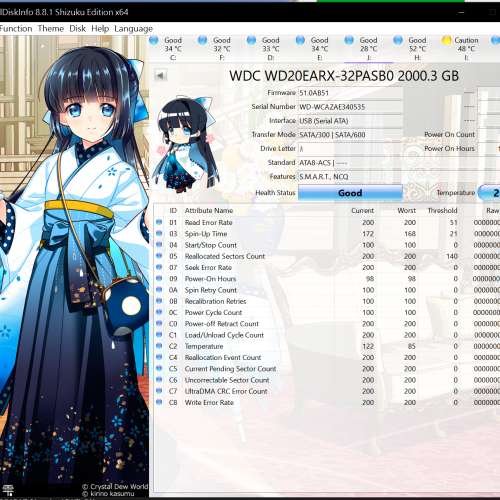Click the blue status orb for E: drive
The width and height of the screenshot is (500, 500).
[300, 40]
